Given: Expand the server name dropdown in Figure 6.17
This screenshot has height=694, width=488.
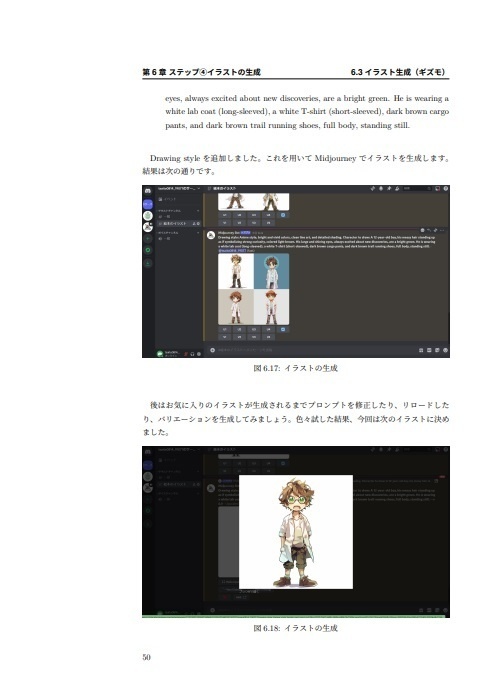Looking at the screenshot, I should point(198,189).
